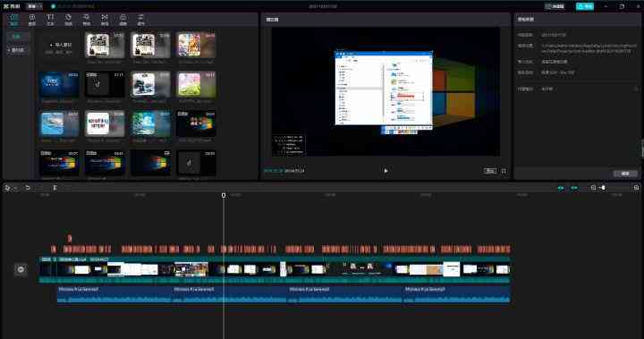
Task: Toggle the auto-snap linkage icon
Action: pyautogui.click(x=574, y=188)
